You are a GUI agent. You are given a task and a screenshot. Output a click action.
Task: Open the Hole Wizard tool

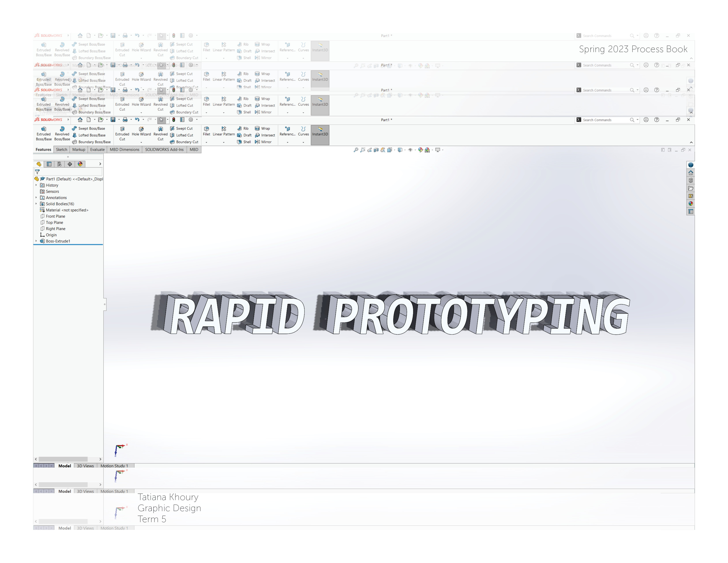click(141, 131)
